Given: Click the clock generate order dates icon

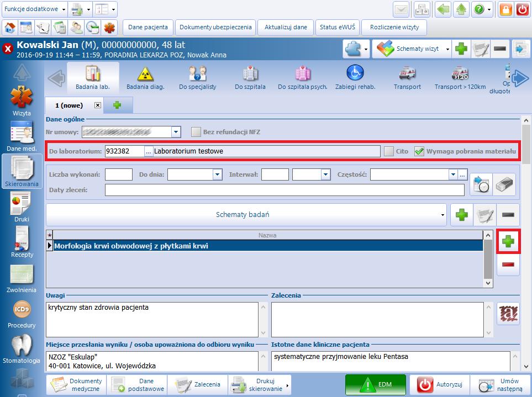Looking at the screenshot, I should [481, 184].
